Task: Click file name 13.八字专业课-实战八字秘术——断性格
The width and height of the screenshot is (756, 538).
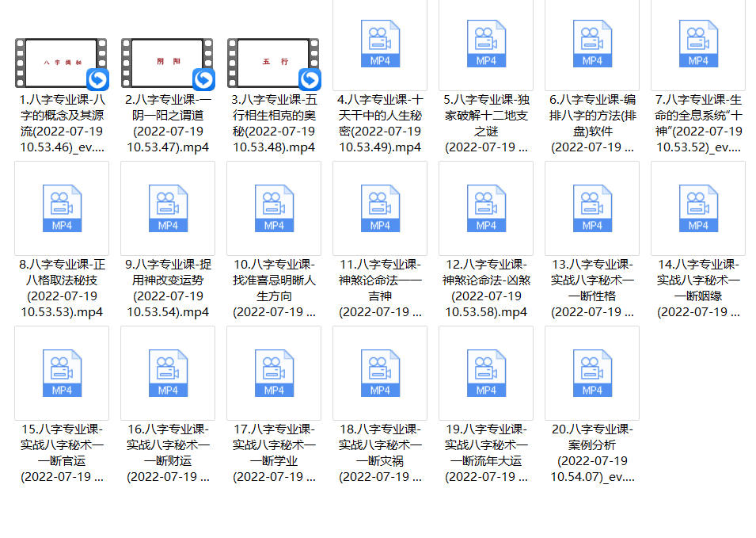Action: pos(592,288)
